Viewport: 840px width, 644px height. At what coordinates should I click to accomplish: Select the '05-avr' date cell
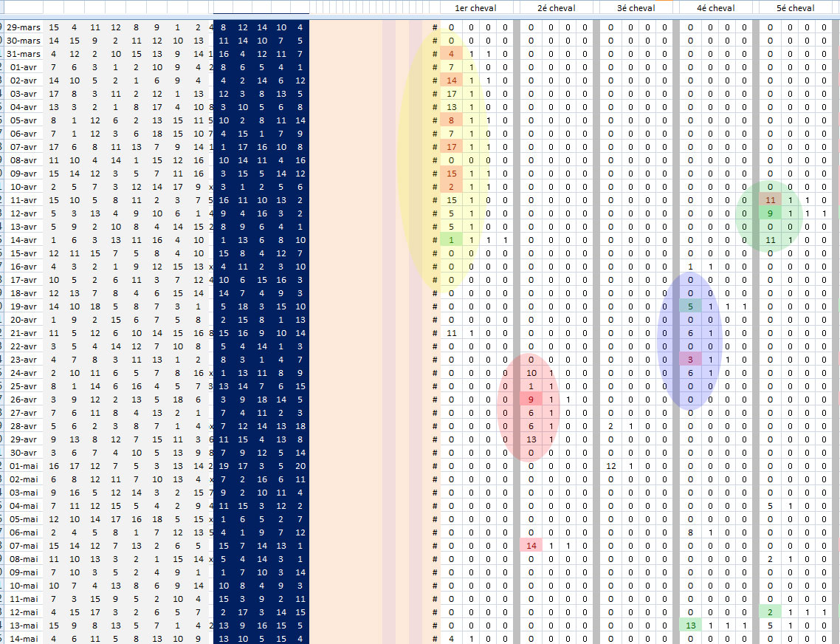point(24,120)
